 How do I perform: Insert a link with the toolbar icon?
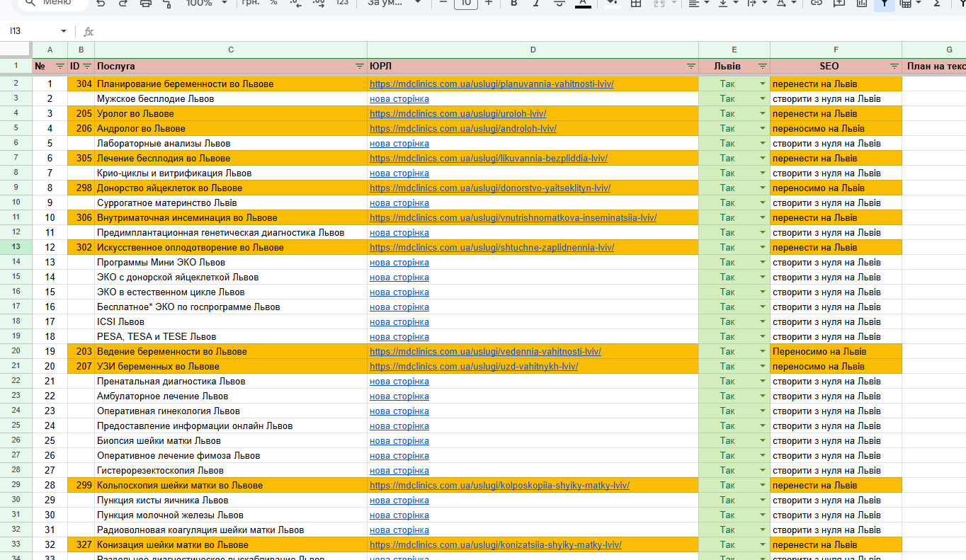817,4
